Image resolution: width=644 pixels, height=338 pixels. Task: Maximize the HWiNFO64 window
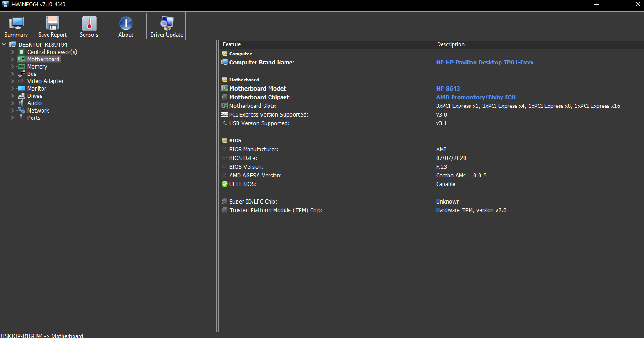[617, 4]
